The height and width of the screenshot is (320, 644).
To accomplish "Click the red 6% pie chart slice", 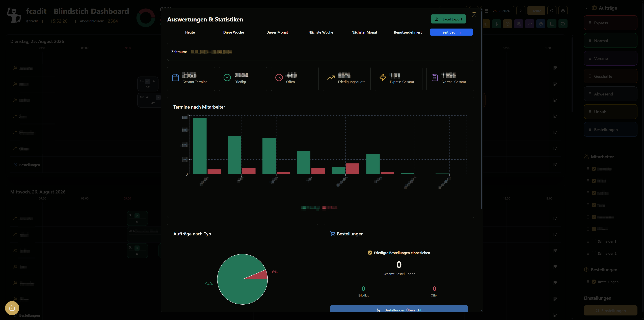I will point(260,276).
